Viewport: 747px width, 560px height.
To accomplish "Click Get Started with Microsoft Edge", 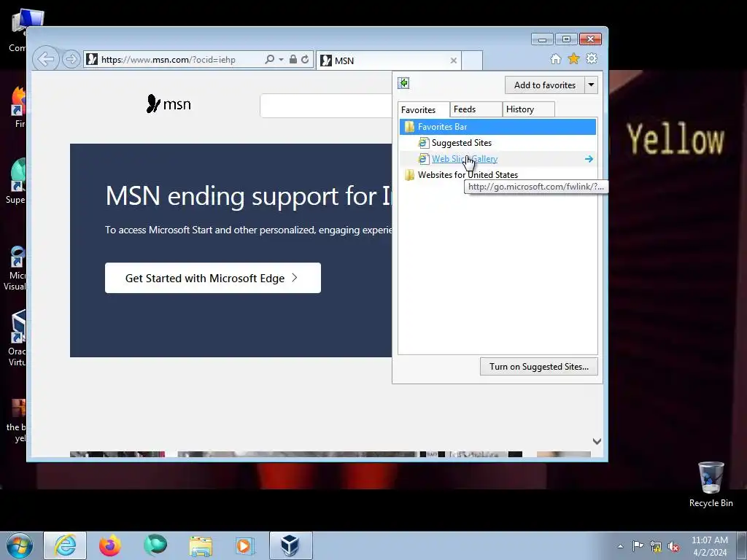I will (212, 278).
